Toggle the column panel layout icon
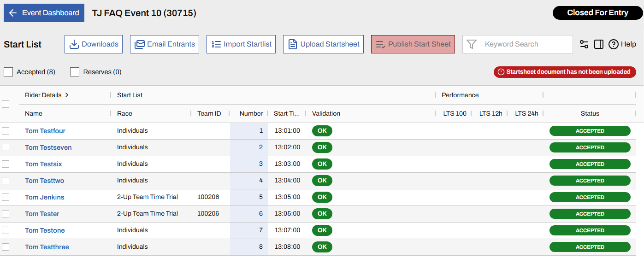644x258 pixels. [x=599, y=44]
